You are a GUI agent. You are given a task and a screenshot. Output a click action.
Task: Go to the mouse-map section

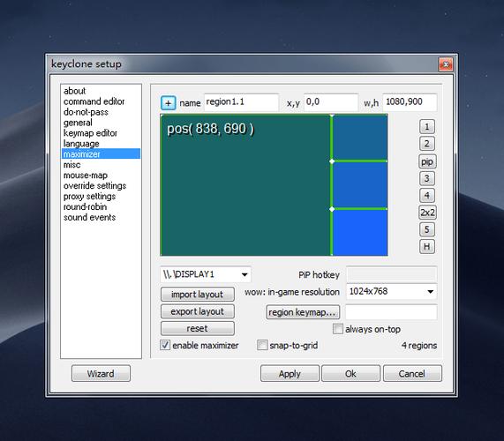pos(86,176)
